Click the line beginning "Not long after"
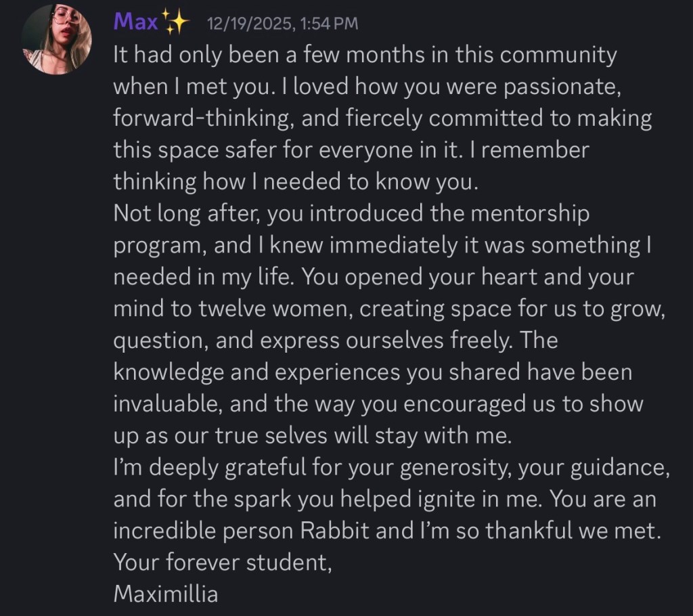This screenshot has width=693, height=616. tap(351, 213)
